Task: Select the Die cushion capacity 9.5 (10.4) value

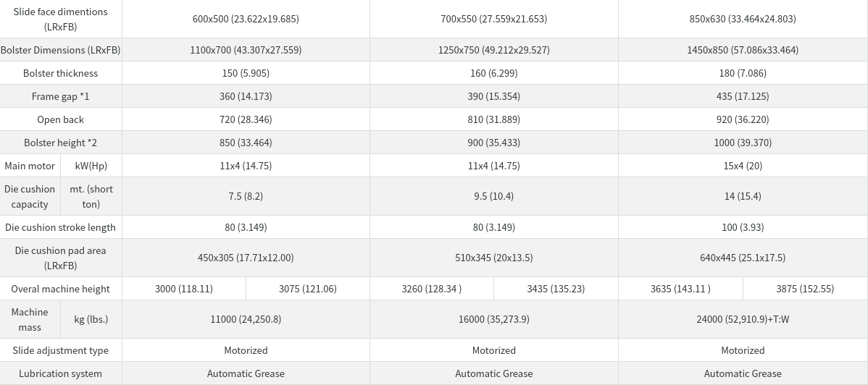Action: (x=494, y=196)
